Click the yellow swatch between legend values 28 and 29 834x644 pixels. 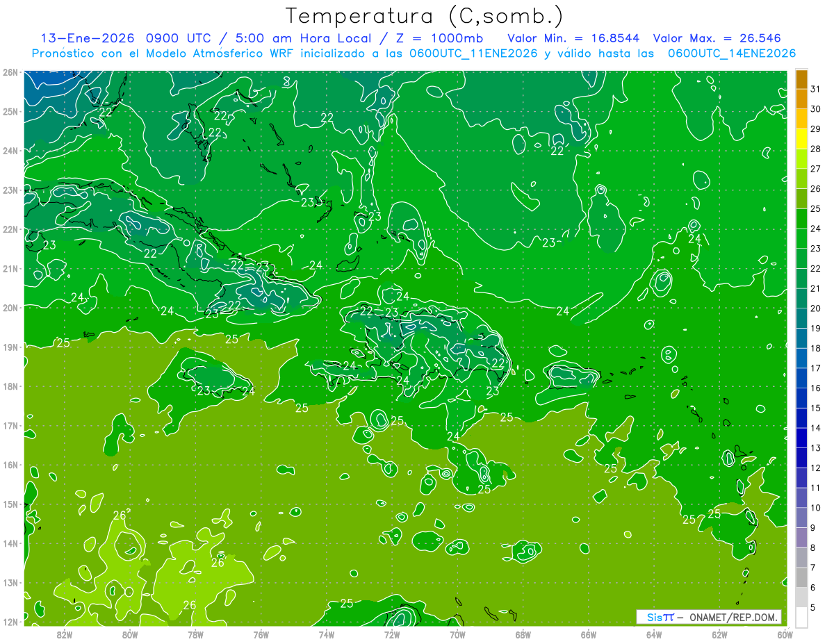coord(801,139)
